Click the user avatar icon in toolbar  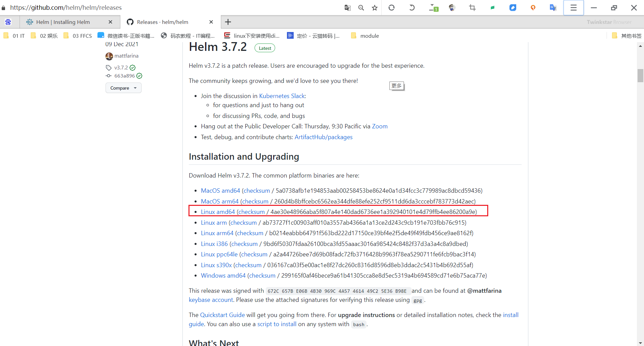[452, 7]
